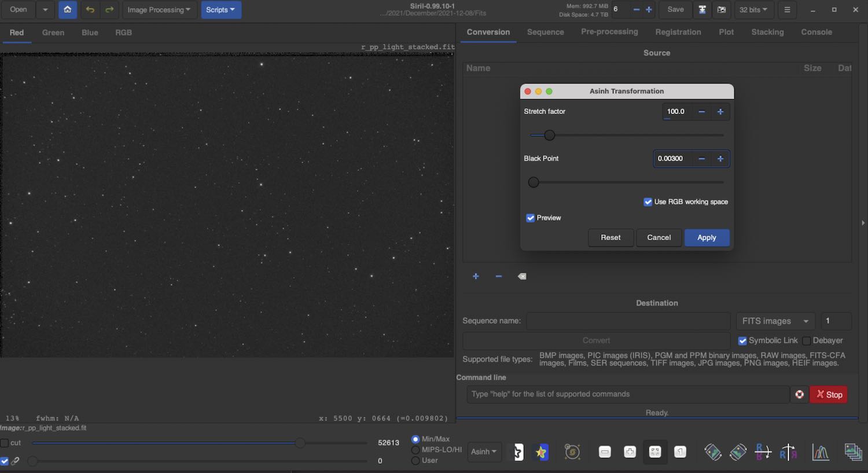Click the astrometry star icon
The height and width of the screenshot is (473, 868).
point(541,452)
